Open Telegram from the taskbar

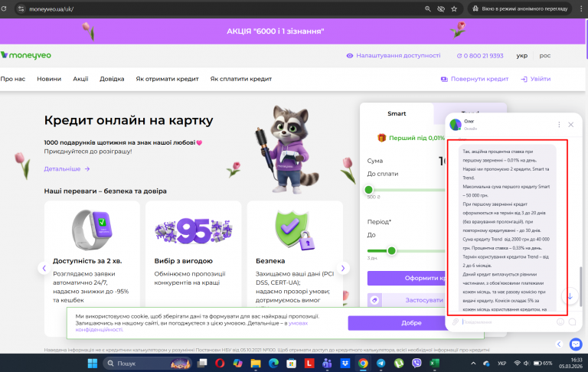coord(381,363)
